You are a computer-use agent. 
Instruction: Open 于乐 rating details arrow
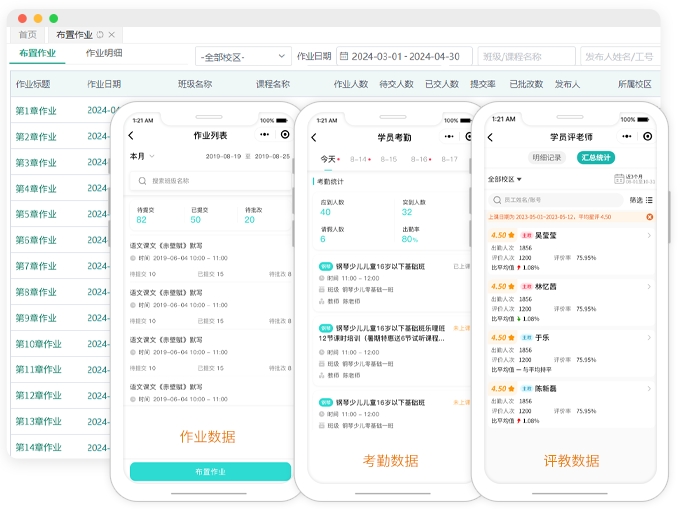[x=649, y=337]
